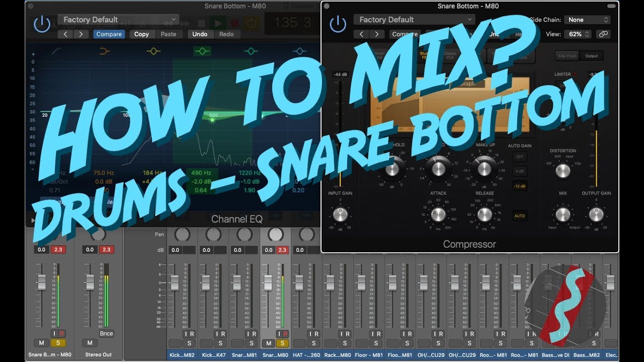This screenshot has height=362, width=644.
Task: Click the pan knob on Snar...M80 strip
Action: point(276,234)
